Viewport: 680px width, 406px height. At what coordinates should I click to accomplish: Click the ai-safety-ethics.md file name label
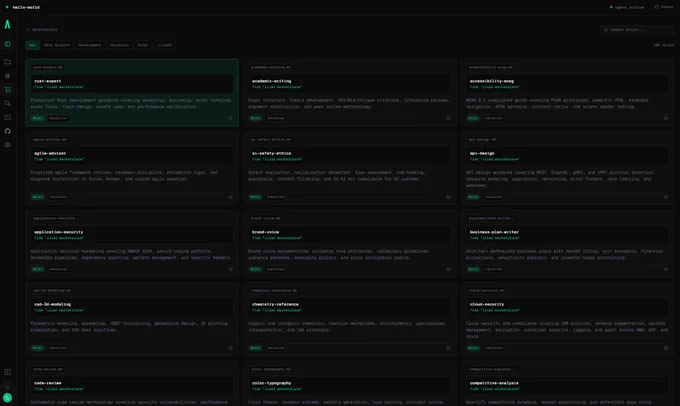[271, 140]
